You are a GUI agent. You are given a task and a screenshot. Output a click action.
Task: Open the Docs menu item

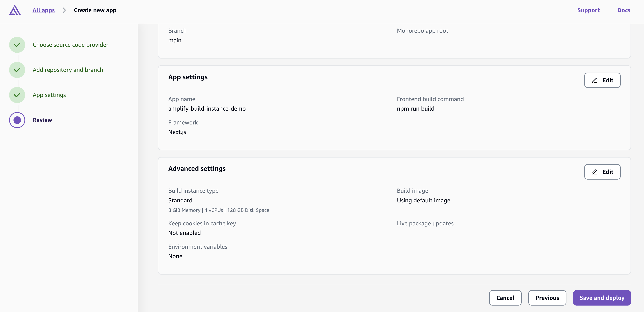[624, 10]
